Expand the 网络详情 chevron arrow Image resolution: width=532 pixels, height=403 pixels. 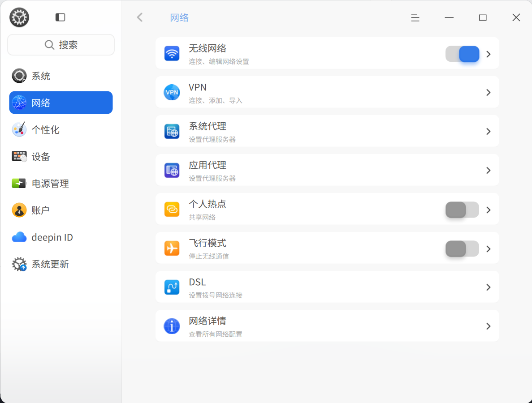(488, 326)
